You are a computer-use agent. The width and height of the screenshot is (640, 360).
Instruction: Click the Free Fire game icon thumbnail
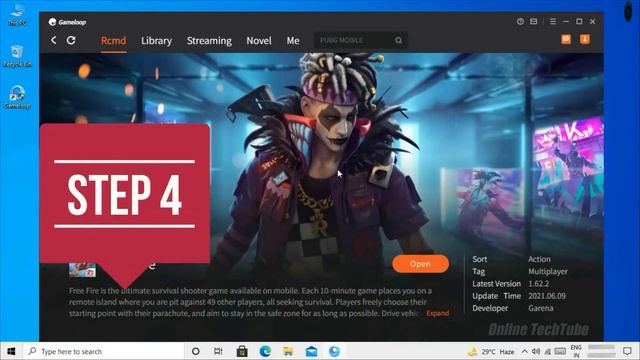click(82, 270)
